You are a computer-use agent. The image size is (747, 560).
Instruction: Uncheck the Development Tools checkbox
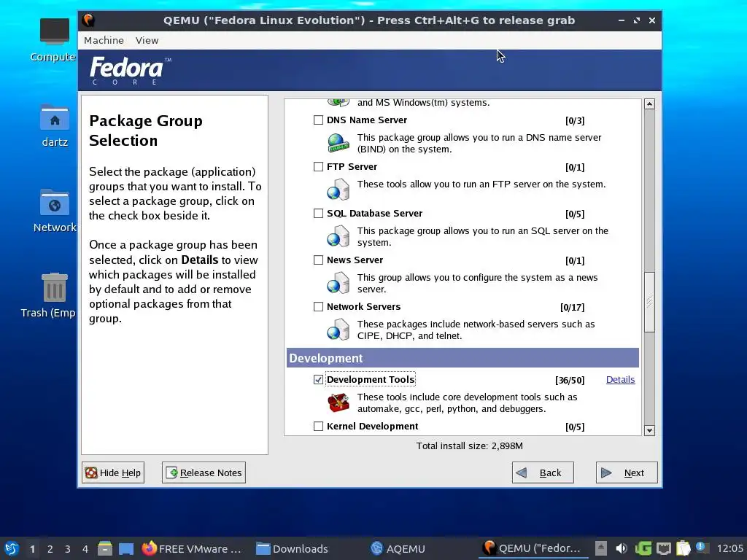(318, 379)
